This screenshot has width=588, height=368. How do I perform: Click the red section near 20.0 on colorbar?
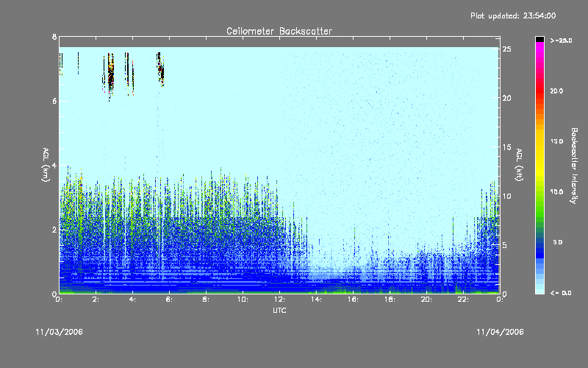(x=539, y=90)
